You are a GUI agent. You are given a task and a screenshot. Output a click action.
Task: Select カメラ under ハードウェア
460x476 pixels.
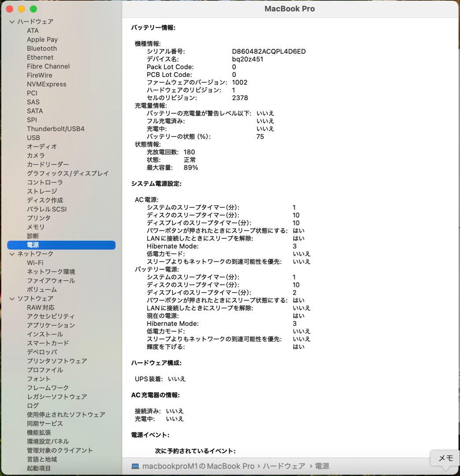(x=35, y=156)
